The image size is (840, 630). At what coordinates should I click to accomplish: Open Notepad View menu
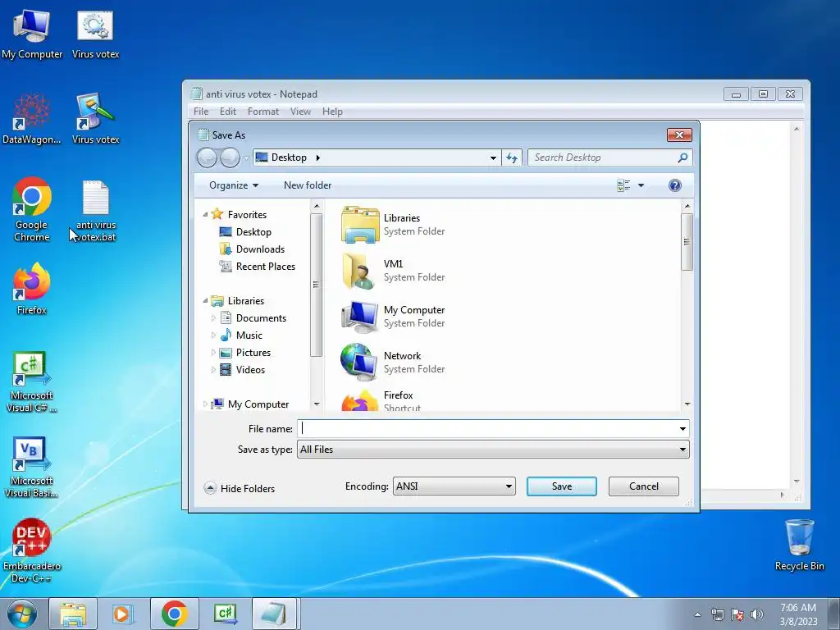coord(300,112)
